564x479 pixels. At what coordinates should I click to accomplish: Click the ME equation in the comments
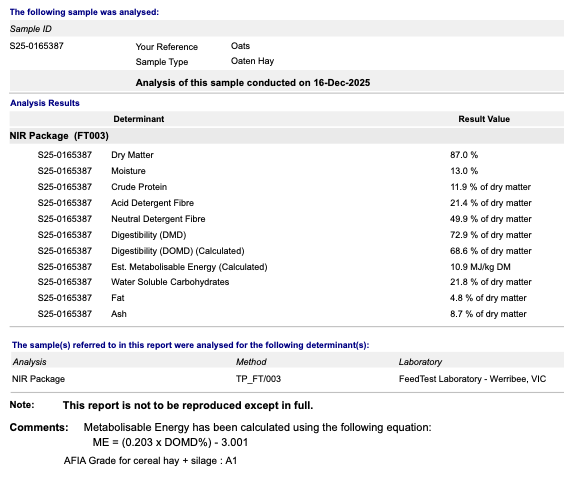click(x=170, y=442)
